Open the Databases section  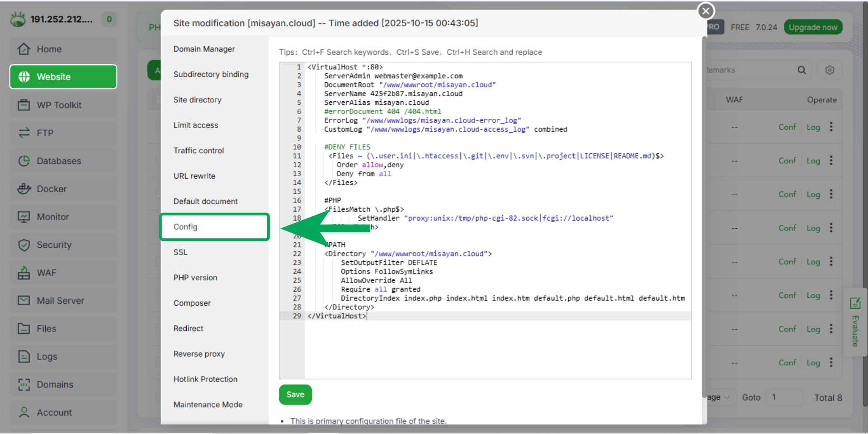pyautogui.click(x=59, y=161)
